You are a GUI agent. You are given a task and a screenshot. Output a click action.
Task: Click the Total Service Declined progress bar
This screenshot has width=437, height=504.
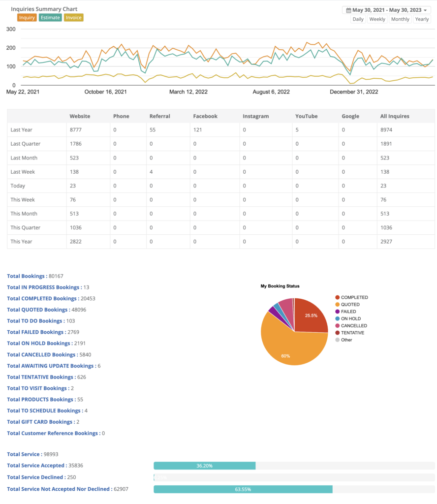pyautogui.click(x=294, y=477)
